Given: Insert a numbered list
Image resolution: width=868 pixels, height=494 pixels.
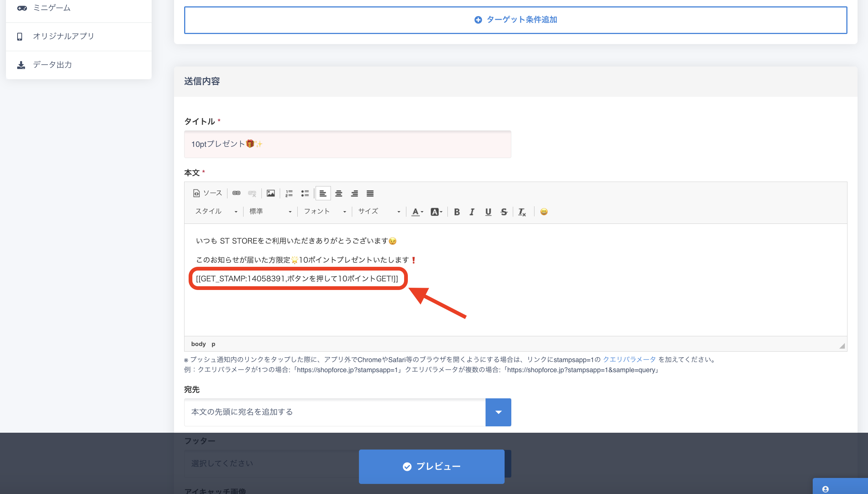Looking at the screenshot, I should 289,193.
